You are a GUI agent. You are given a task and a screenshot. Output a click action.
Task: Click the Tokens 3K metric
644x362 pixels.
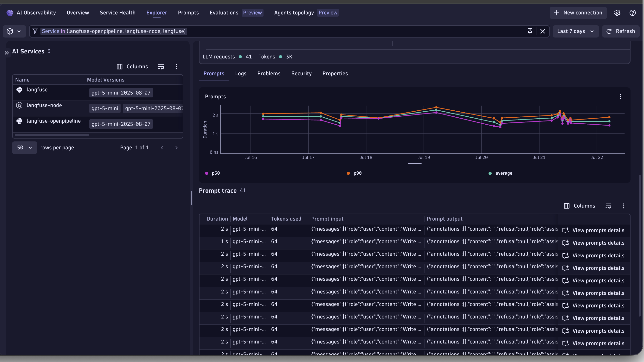(275, 57)
